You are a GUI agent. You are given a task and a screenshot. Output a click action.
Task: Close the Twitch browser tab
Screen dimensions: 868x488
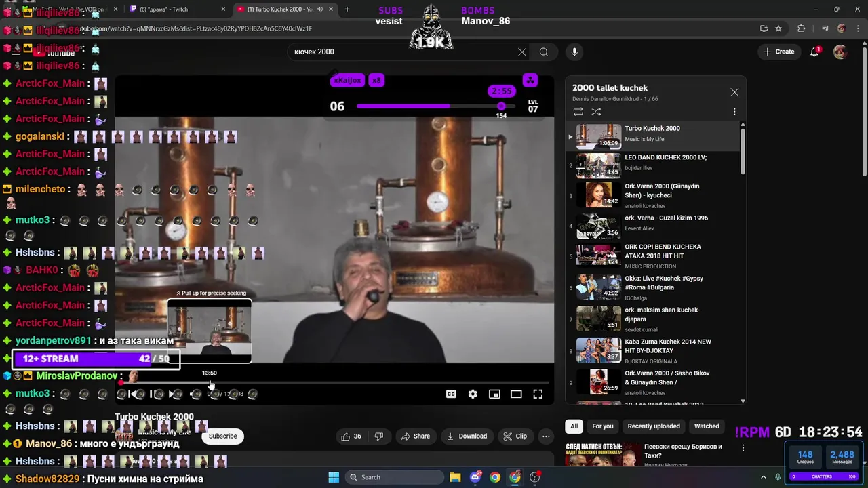(x=223, y=9)
